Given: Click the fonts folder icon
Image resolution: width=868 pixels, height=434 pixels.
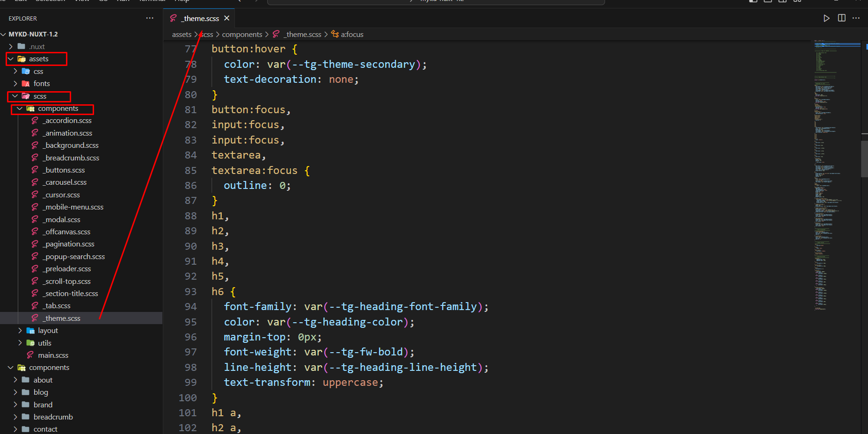Looking at the screenshot, I should pos(26,84).
